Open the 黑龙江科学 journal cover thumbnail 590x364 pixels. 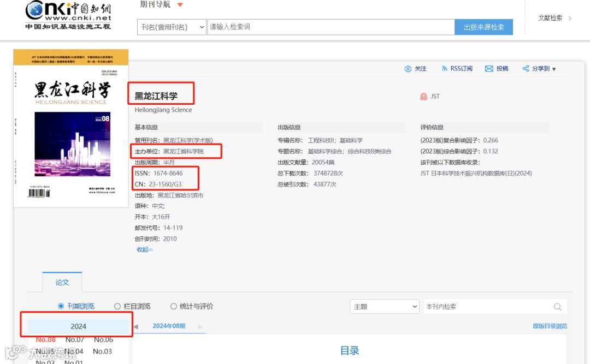71,128
